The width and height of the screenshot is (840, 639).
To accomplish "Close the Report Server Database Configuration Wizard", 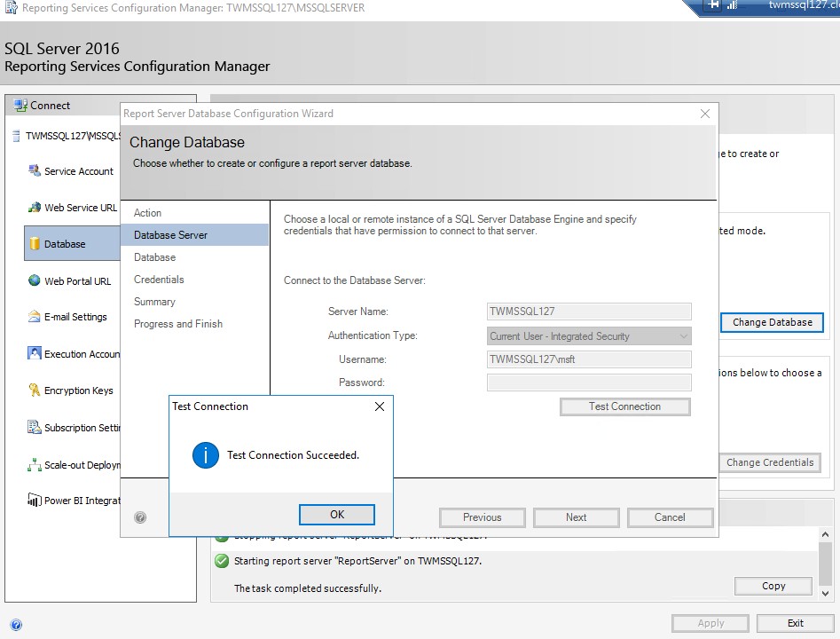I will click(x=705, y=114).
